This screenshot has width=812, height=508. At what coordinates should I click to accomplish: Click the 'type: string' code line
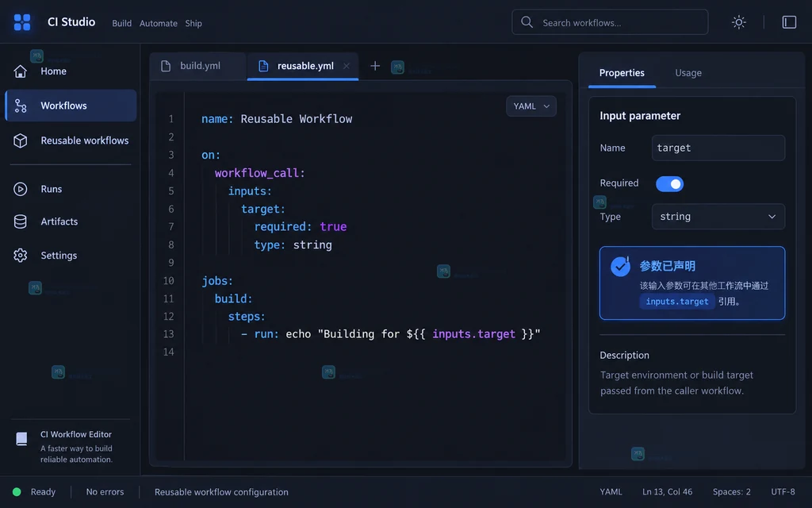[293, 245]
